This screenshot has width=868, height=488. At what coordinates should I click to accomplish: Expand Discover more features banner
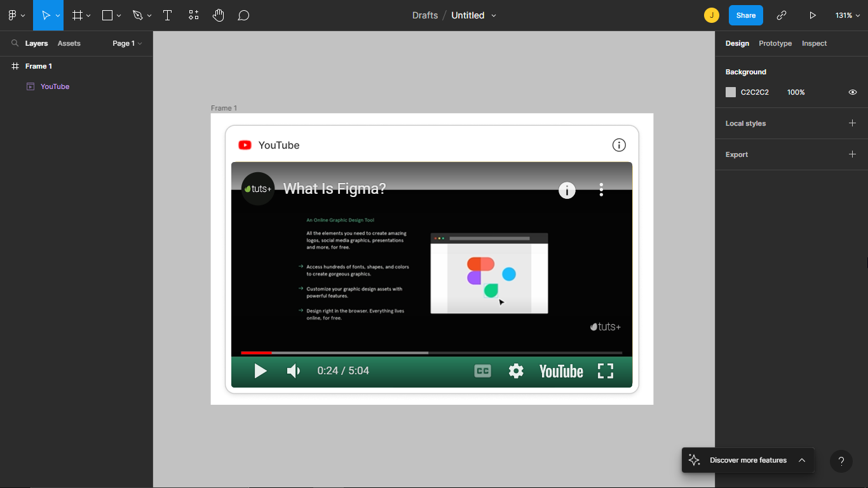pos(802,460)
